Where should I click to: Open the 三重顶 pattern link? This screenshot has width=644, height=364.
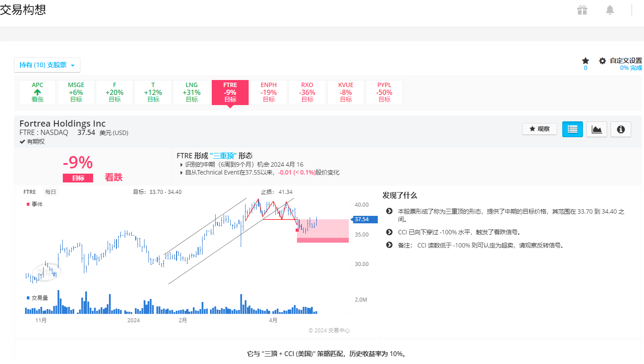224,156
